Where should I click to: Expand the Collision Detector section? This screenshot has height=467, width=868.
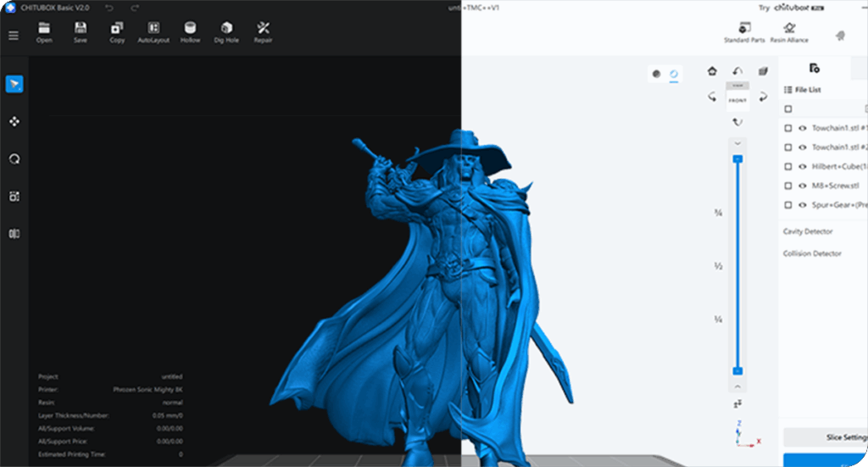[811, 253]
